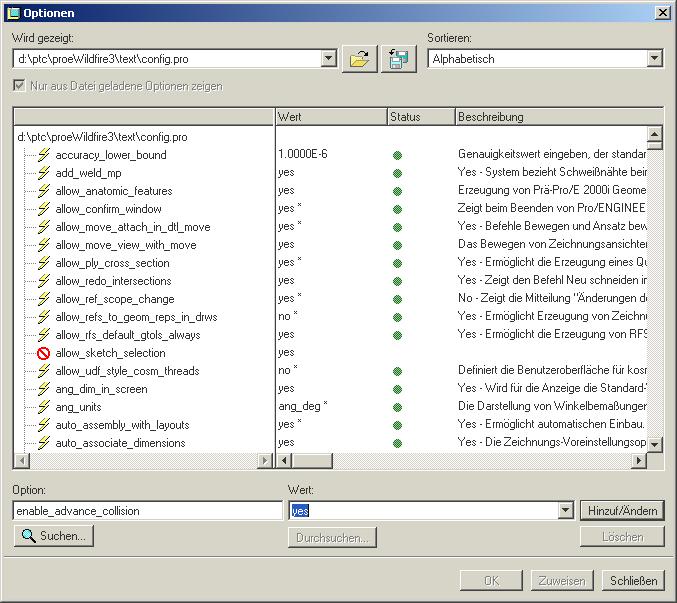Click right arrow of values pane horizontal scrollbar
The height and width of the screenshot is (603, 677).
639,461
